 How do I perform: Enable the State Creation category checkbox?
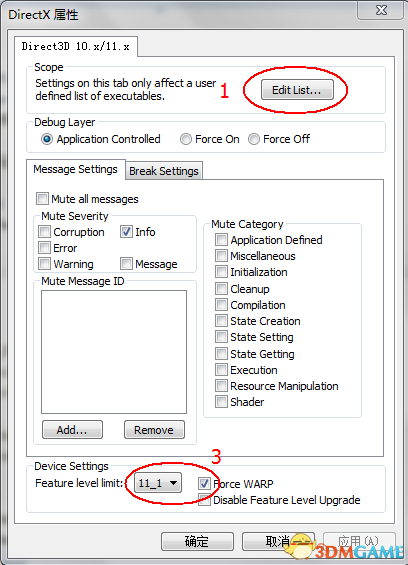point(221,320)
